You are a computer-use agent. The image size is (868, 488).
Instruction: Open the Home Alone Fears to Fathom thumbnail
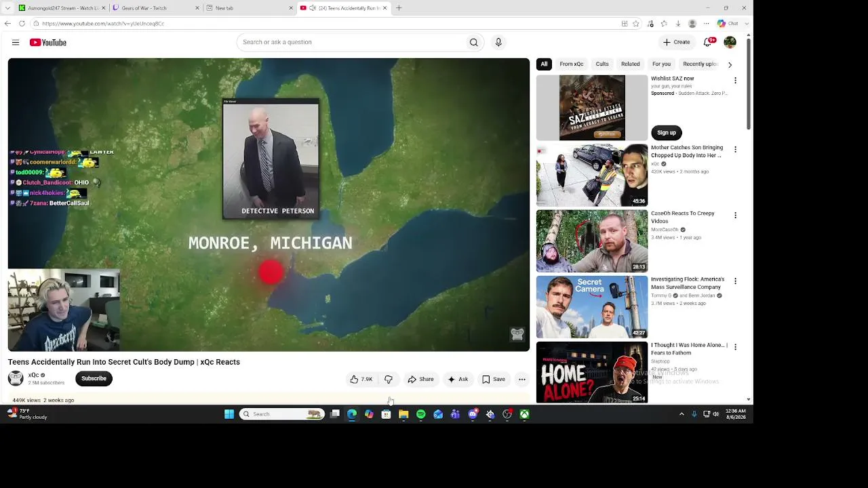592,373
